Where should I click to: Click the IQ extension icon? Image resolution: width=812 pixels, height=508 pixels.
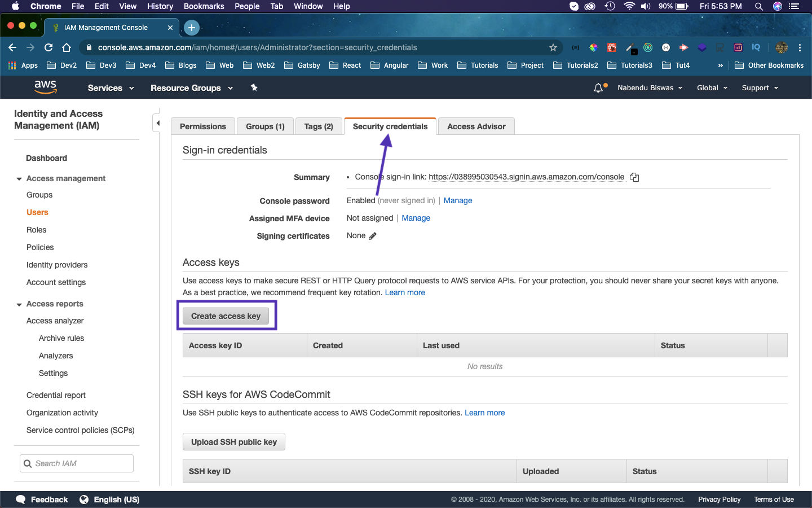[756, 47]
